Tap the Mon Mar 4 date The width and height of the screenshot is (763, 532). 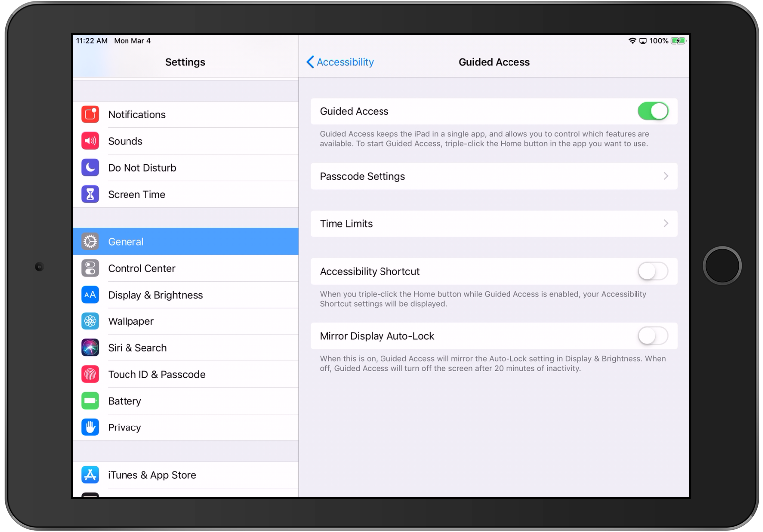click(x=132, y=41)
